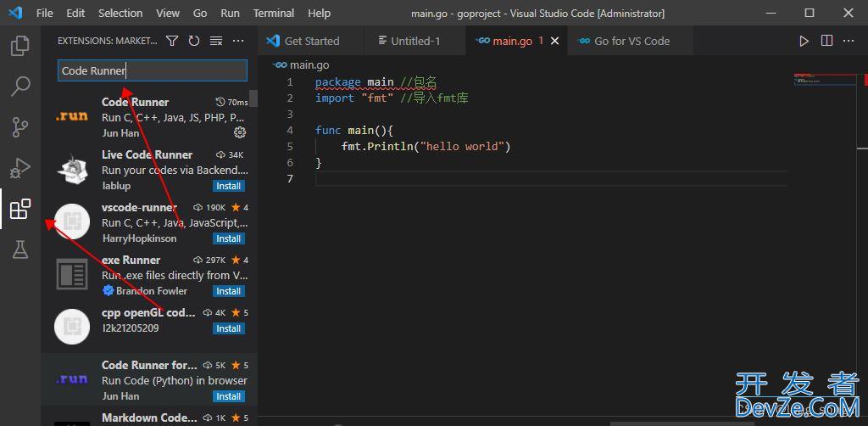Screen dimensions: 868x426
Task: Install the exe Runner extension
Action: (x=229, y=291)
